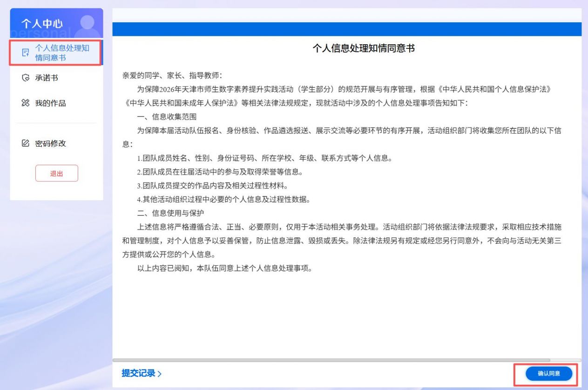Click the edit icon next to 密码修改
This screenshot has width=588, height=390.
(x=26, y=143)
